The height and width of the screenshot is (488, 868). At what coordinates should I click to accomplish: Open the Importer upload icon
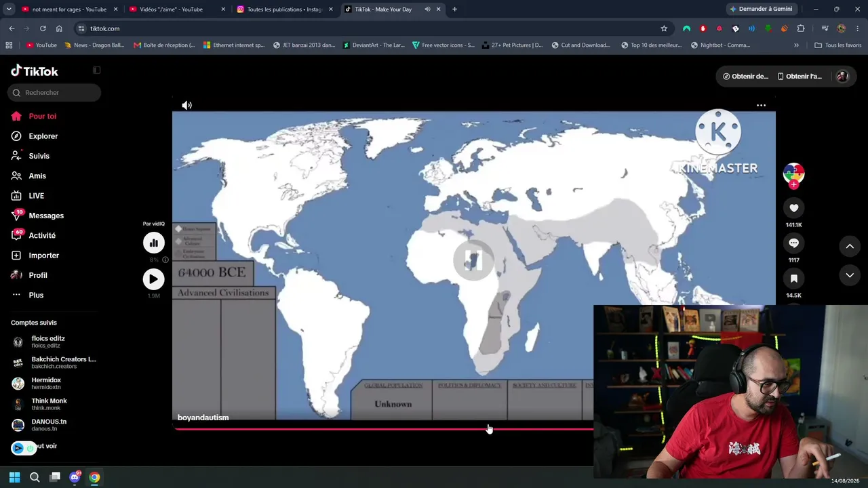tap(16, 256)
